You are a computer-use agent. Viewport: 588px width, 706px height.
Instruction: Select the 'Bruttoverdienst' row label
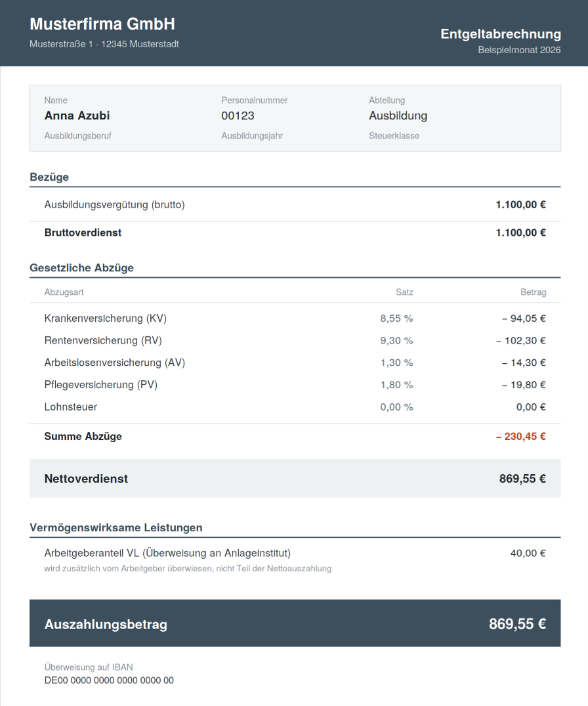pyautogui.click(x=83, y=232)
